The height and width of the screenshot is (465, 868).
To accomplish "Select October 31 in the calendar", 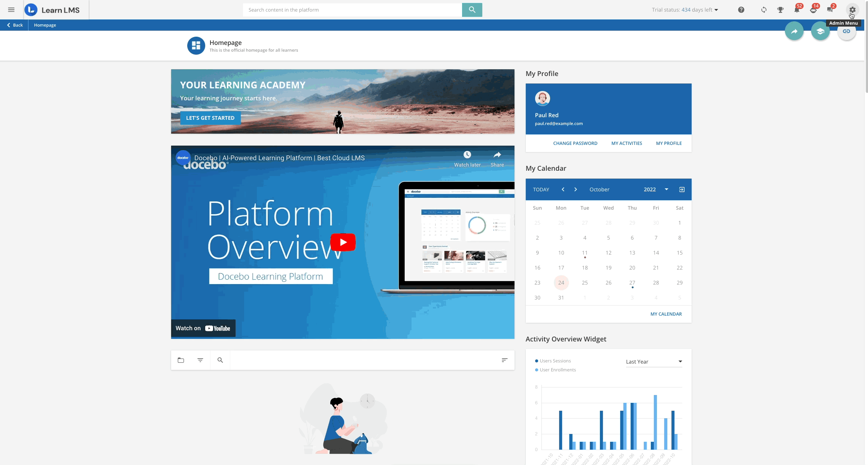I will tap(561, 298).
